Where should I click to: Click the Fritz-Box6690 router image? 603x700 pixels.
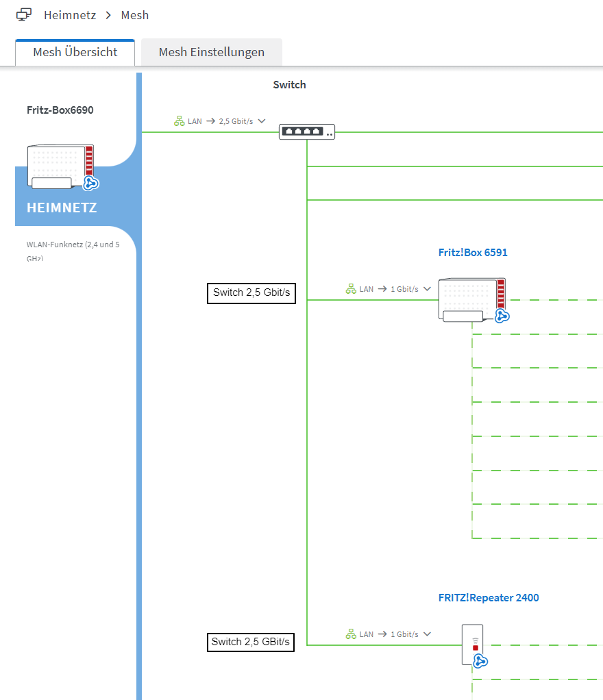pos(60,166)
